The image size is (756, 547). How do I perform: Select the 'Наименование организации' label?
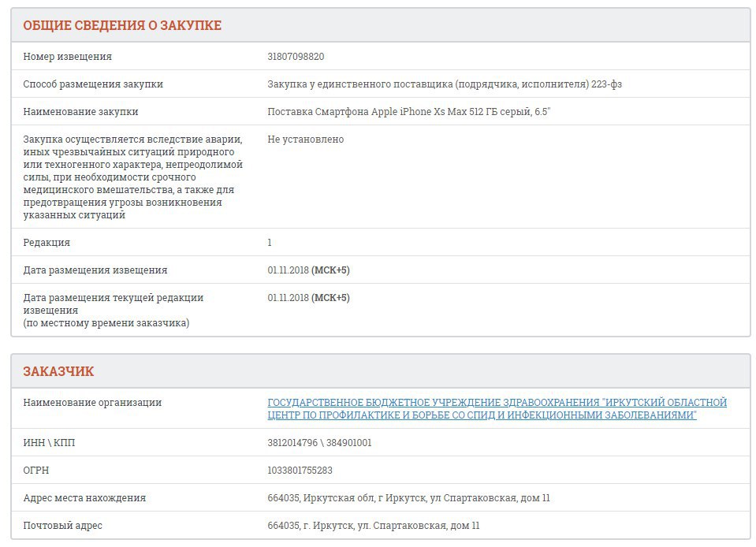92,403
